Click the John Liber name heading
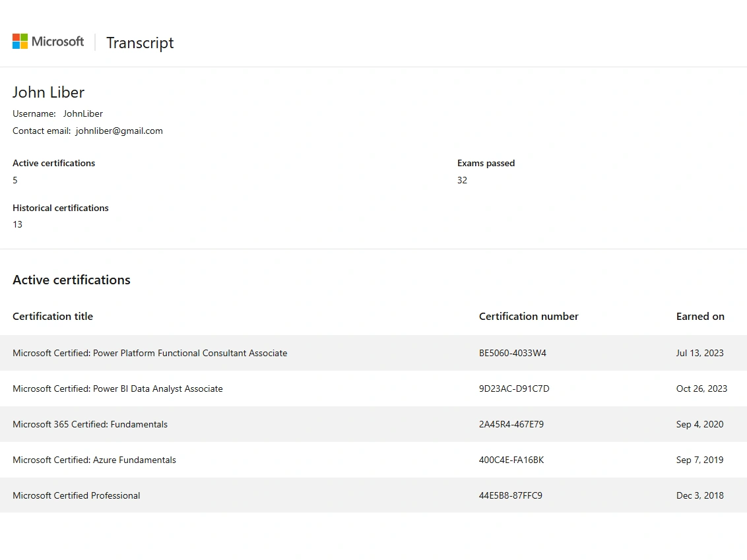Image resolution: width=747 pixels, height=560 pixels. 49,92
